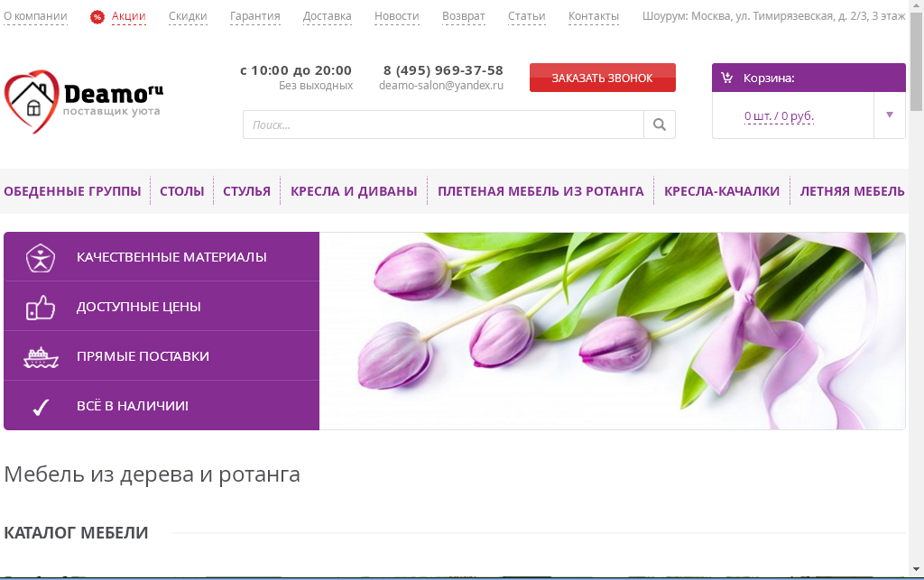Image resolution: width=924 pixels, height=580 pixels.
Task: Click the Корзина header label
Action: [x=769, y=78]
